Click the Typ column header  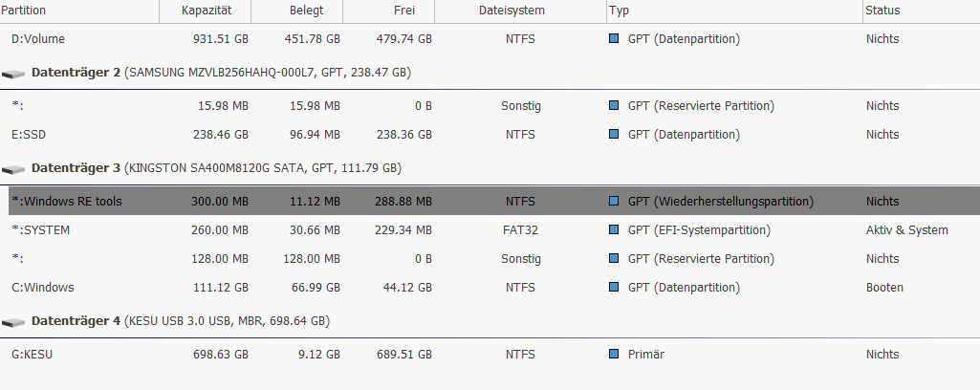(734, 11)
